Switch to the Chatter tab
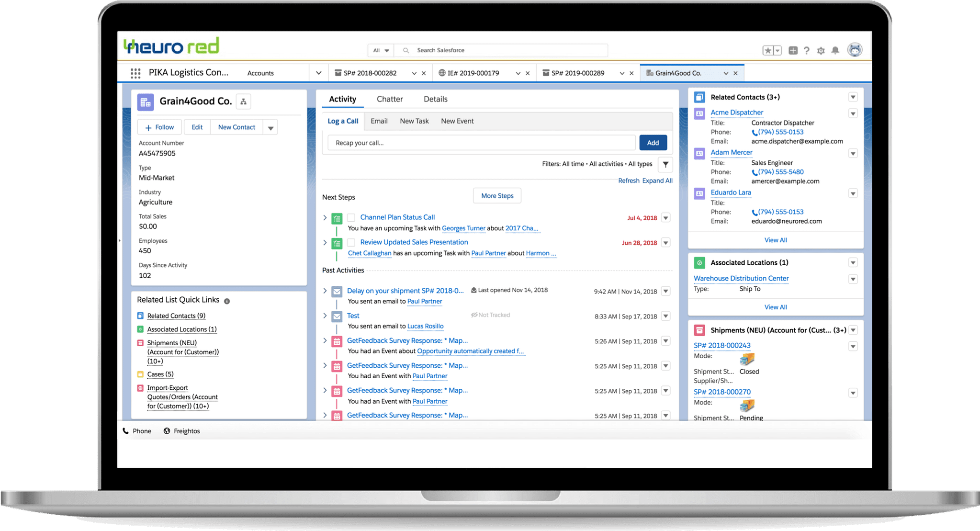Screen dimensions: 980x531 (x=390, y=99)
